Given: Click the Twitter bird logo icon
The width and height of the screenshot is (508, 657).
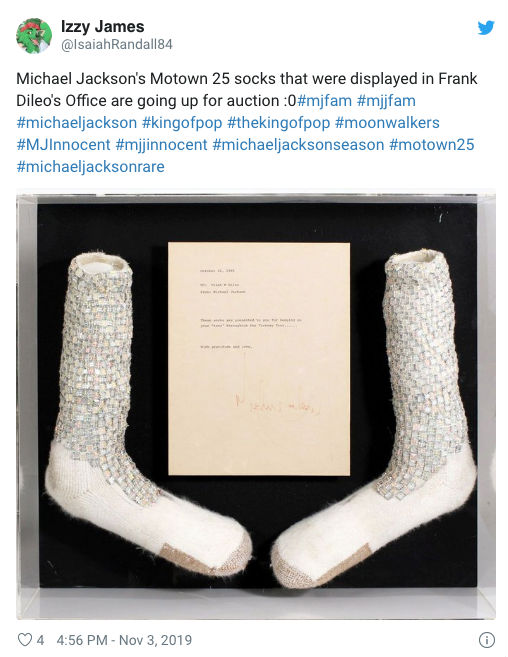Looking at the screenshot, I should pyautogui.click(x=486, y=28).
